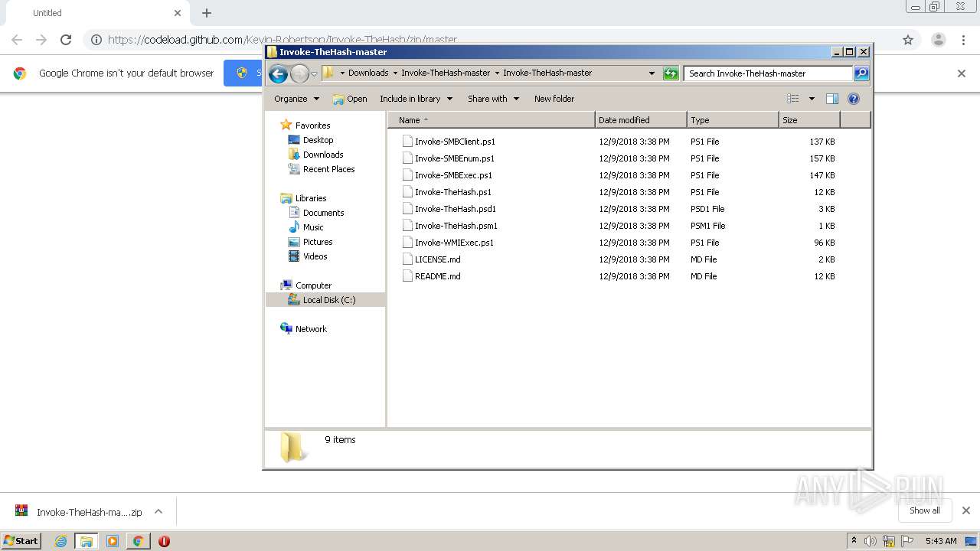Select Invoke-SMBClient.ps1 file icon
This screenshot has width=980, height=551.
pos(407,142)
